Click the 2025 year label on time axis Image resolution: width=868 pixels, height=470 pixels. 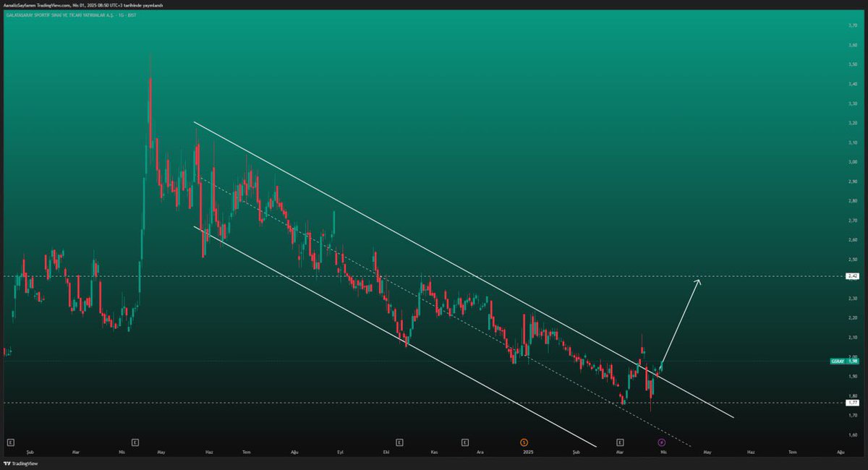pos(529,452)
